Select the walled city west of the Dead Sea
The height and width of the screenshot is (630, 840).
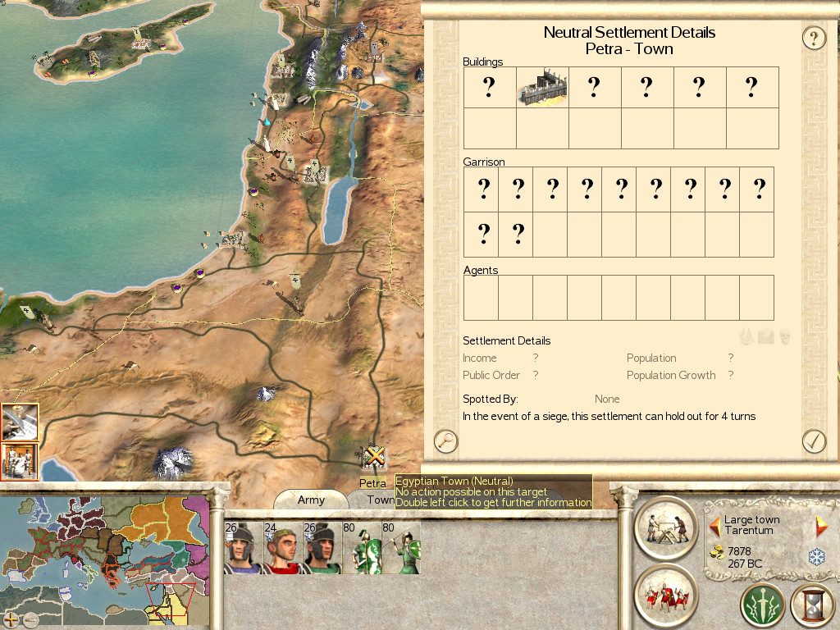coord(316,172)
